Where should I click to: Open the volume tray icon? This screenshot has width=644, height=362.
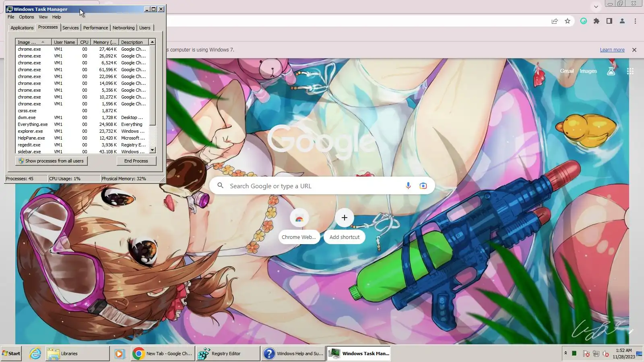606,354
